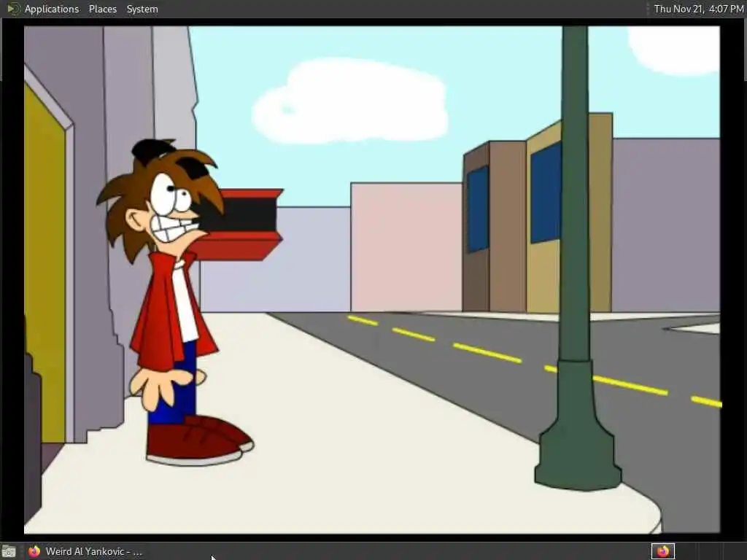Click the show desktop icon in bottom panel
This screenshot has height=560, width=747.
[9, 551]
